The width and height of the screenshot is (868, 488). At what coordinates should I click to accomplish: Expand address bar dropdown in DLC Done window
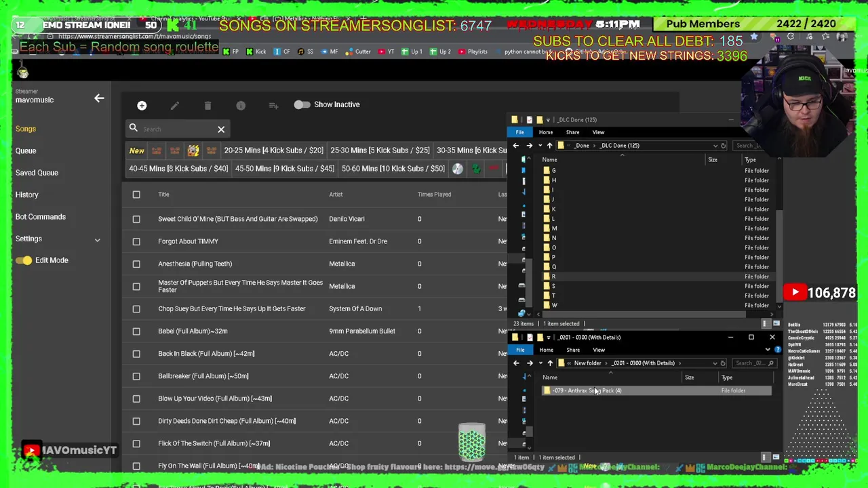pyautogui.click(x=715, y=146)
